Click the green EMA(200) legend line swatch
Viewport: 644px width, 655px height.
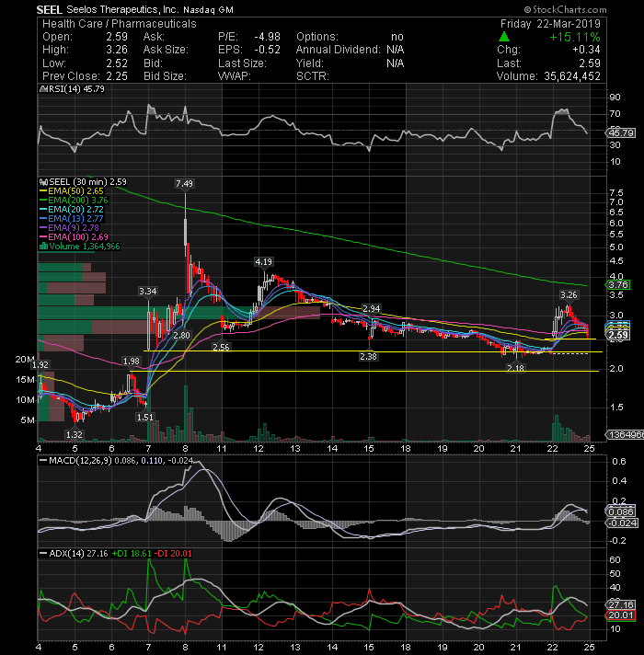43,201
